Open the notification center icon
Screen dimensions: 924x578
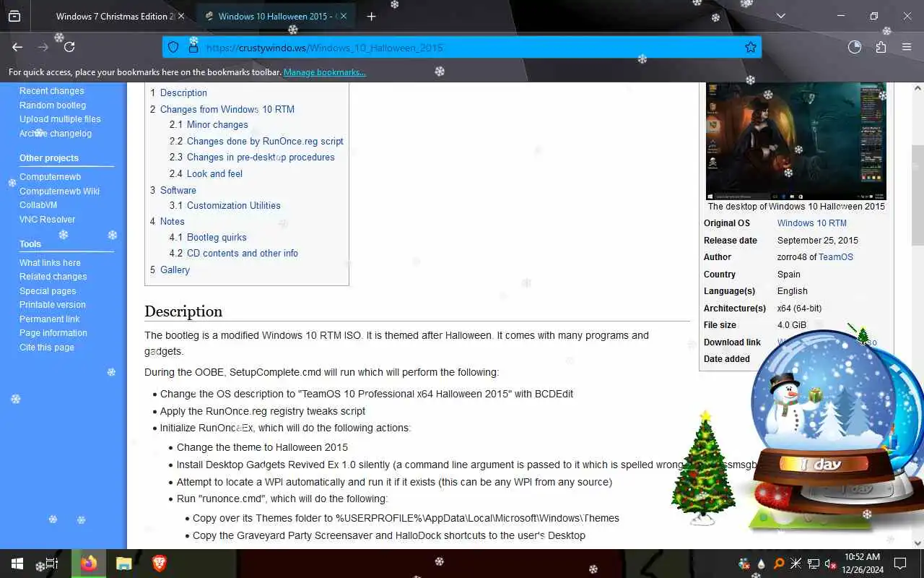901,564
